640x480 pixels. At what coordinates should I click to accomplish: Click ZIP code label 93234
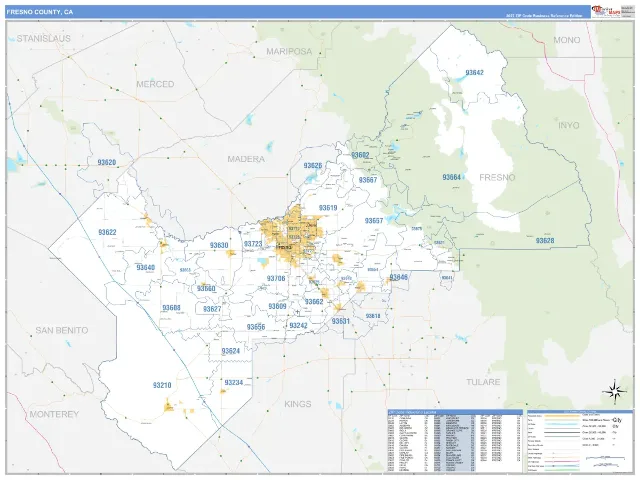tap(234, 382)
